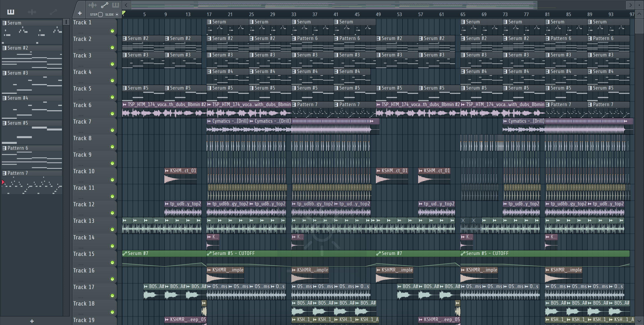The height and width of the screenshot is (325, 644).
Task: Click the playlist overview minimap bar
Action: point(334,5)
